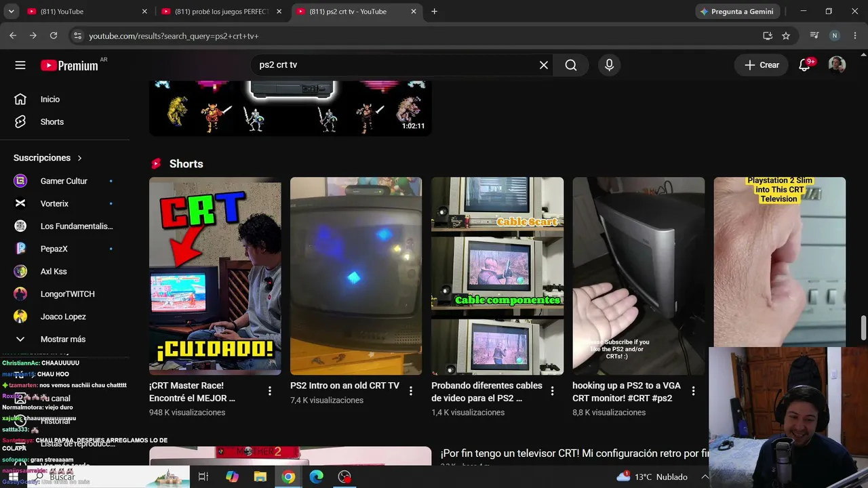Open Gamer Cultur channel avatar
This screenshot has width=868, height=488.
[20, 181]
